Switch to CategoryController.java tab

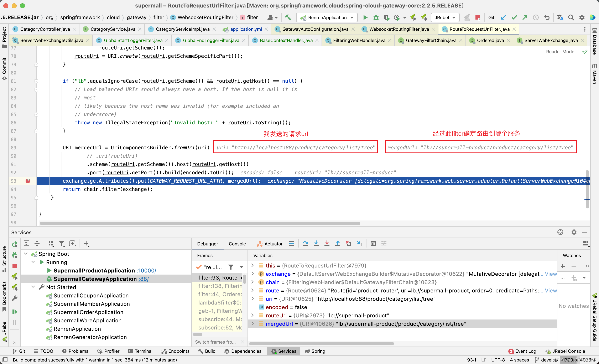pos(45,29)
